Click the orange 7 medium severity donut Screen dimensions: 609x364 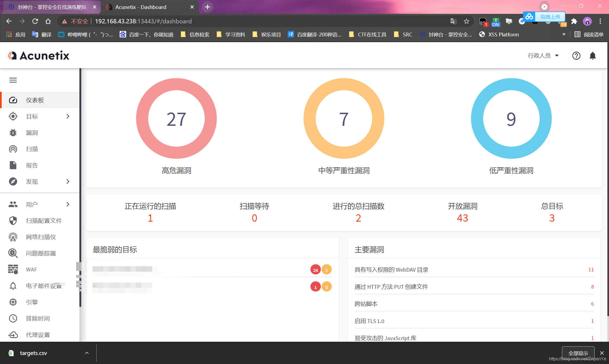pyautogui.click(x=344, y=118)
